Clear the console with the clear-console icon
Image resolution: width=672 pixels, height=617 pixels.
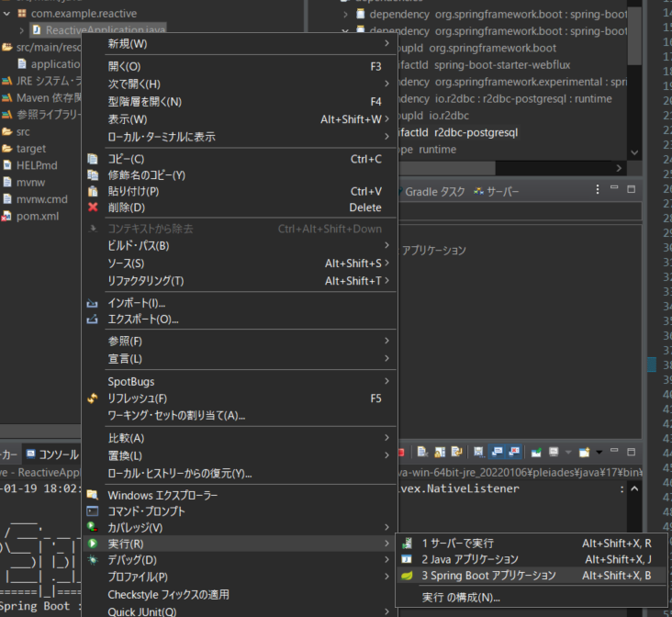422,452
